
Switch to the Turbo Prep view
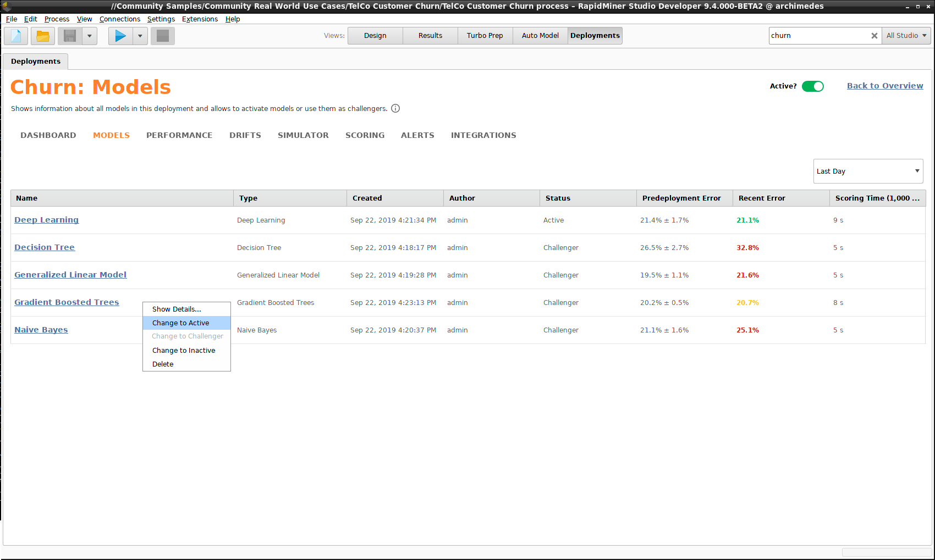[485, 36]
